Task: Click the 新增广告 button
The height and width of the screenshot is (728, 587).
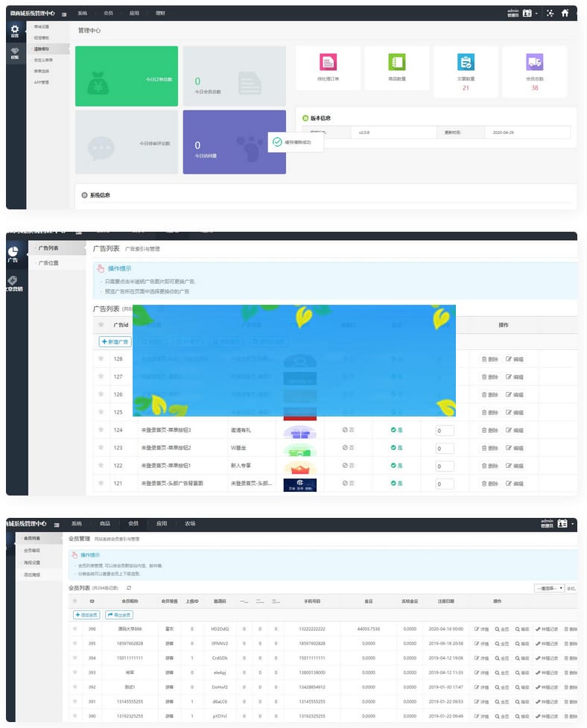Action: pyautogui.click(x=115, y=341)
